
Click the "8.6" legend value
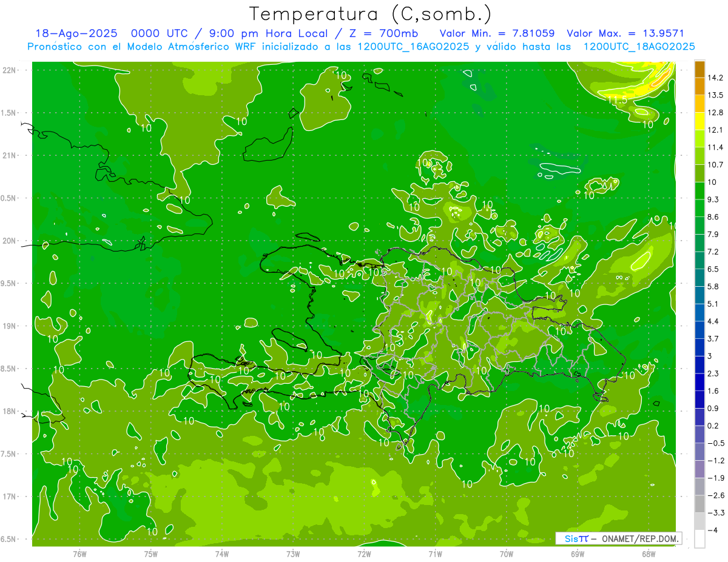[x=713, y=217]
